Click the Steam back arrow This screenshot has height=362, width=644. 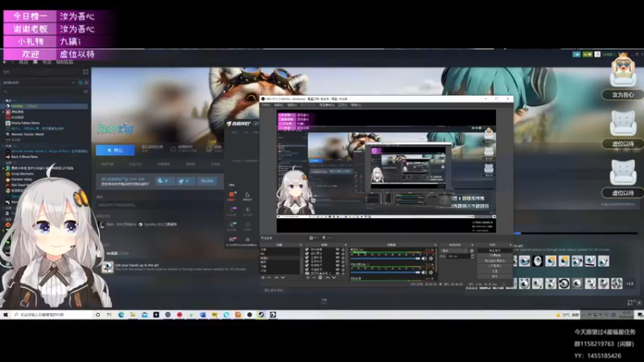point(5,63)
